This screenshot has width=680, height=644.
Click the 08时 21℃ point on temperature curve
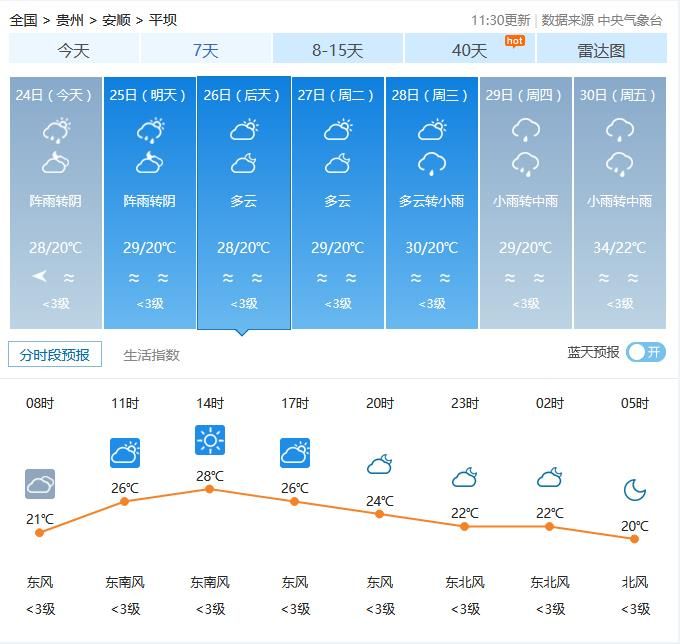[39, 533]
